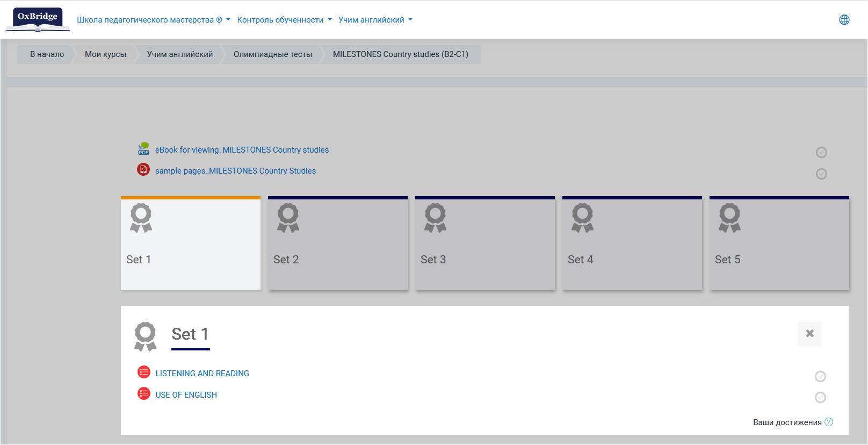Go to Олимпиадные тесты breadcrumb
The image size is (868, 445).
pyautogui.click(x=272, y=54)
